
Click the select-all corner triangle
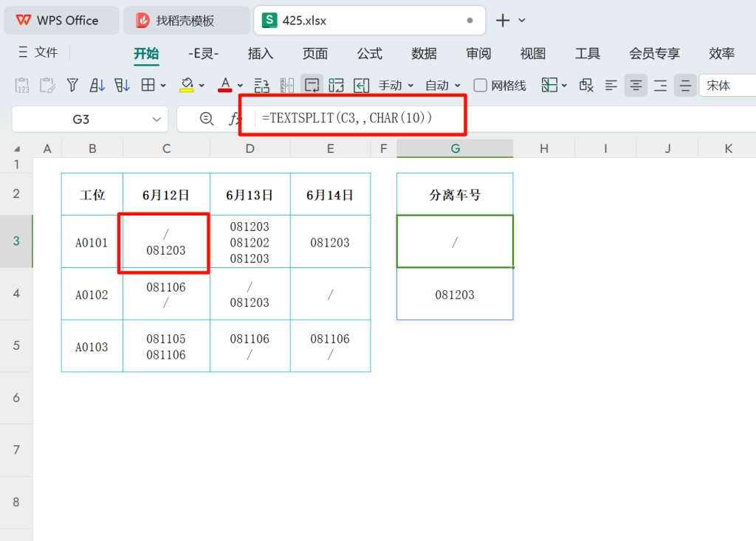(17, 148)
